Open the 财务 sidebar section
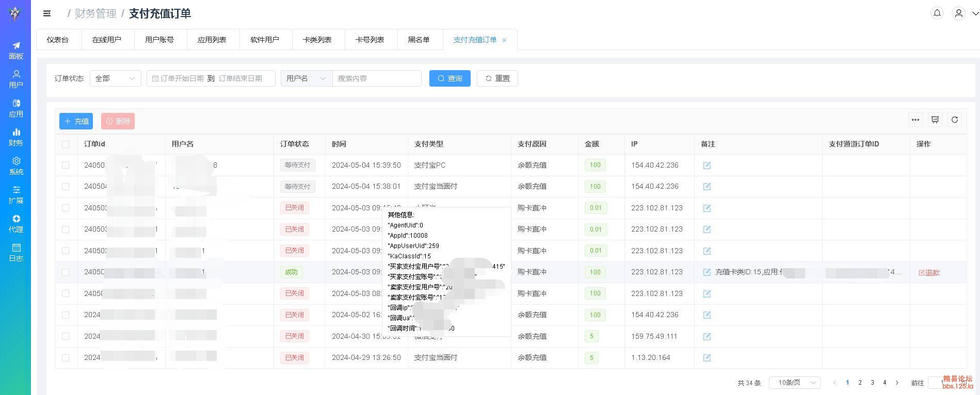This screenshot has width=980, height=395. 15,137
